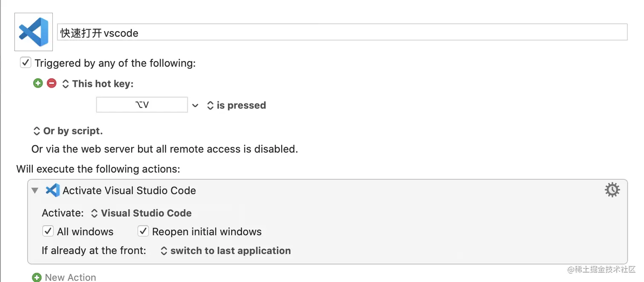This screenshot has height=282, width=644.
Task: Open the hot key chevron dropdown
Action: click(195, 105)
